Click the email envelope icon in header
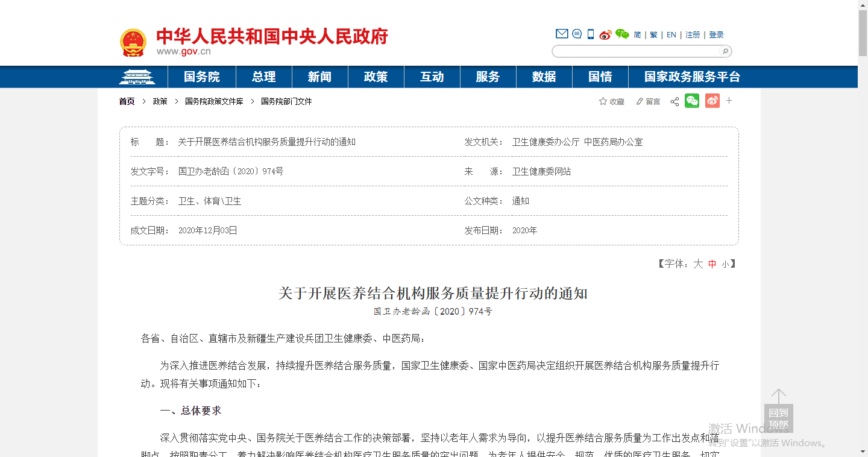The image size is (868, 457). pos(561,34)
